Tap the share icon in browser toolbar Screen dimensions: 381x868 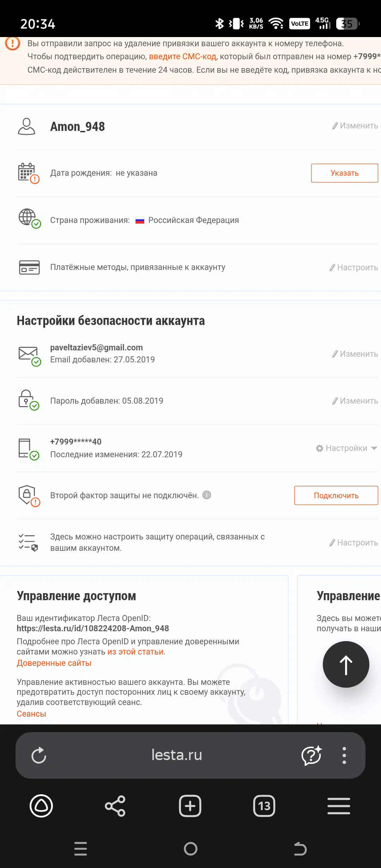point(115,806)
